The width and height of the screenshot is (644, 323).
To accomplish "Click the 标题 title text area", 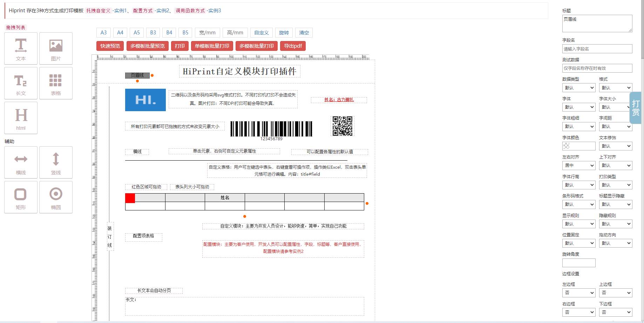I will (597, 23).
